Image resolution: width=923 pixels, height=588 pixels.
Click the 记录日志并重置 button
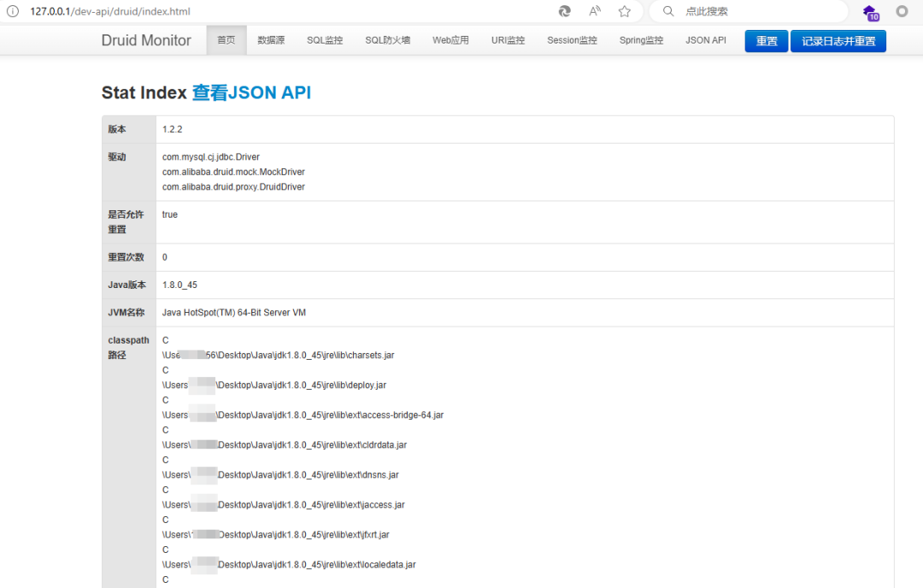click(x=838, y=41)
